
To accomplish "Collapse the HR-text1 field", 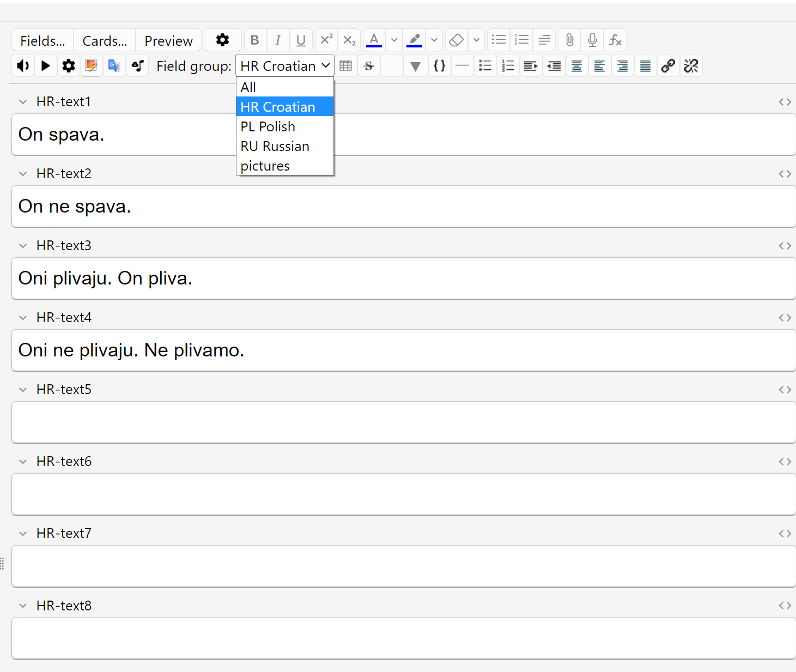I will (23, 101).
